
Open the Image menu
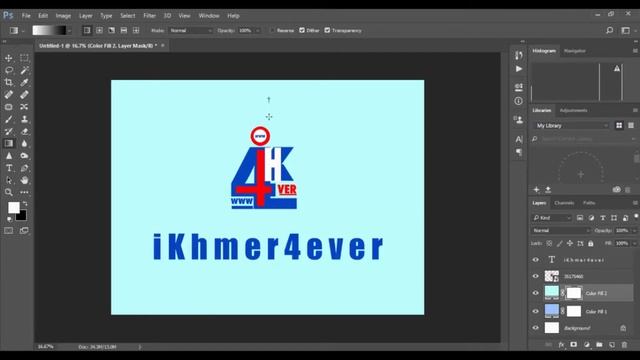click(63, 16)
